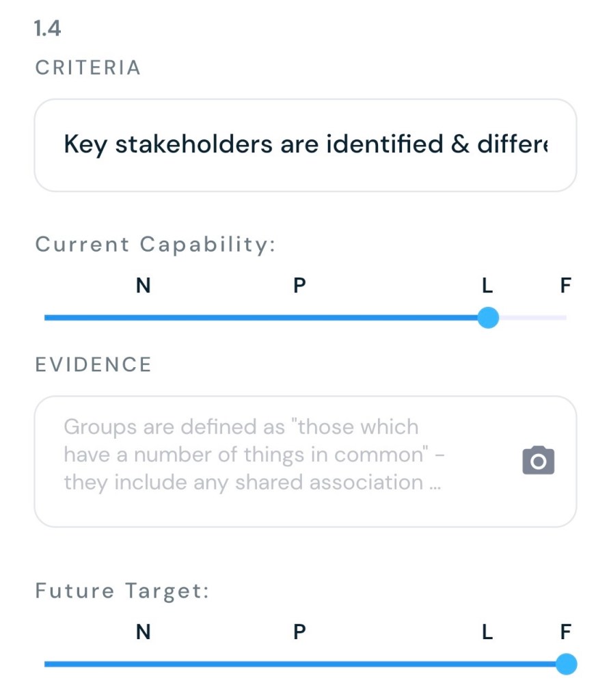Tap the camera icon in the Evidence box
611x700 pixels.
click(x=538, y=461)
